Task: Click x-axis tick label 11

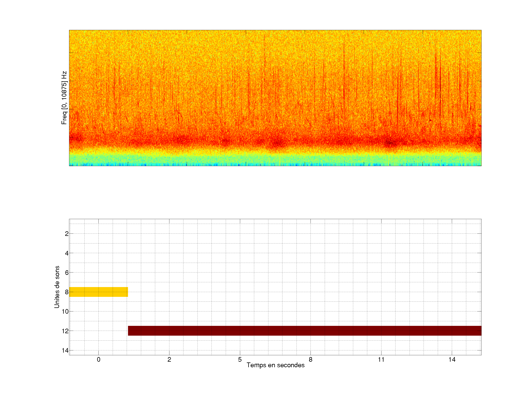Action: [381, 359]
